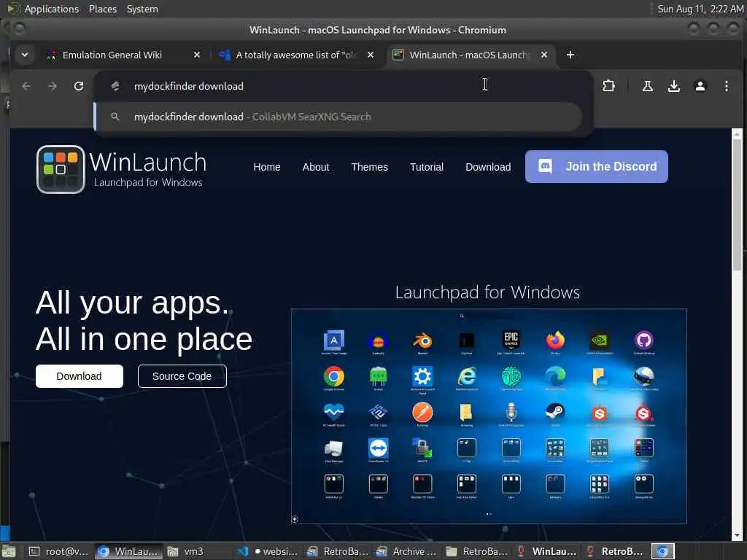Click the Microsoft Edge icon in screenshot
The image size is (747, 560).
[x=555, y=376]
